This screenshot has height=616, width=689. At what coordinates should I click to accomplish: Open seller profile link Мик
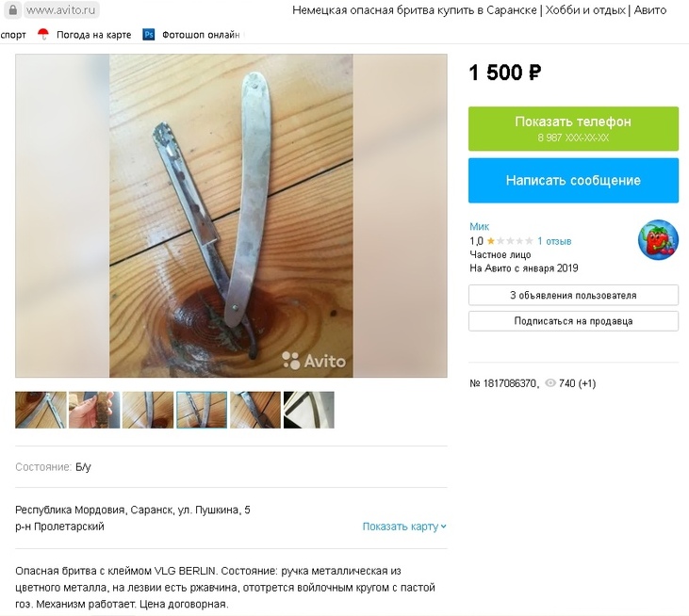479,227
